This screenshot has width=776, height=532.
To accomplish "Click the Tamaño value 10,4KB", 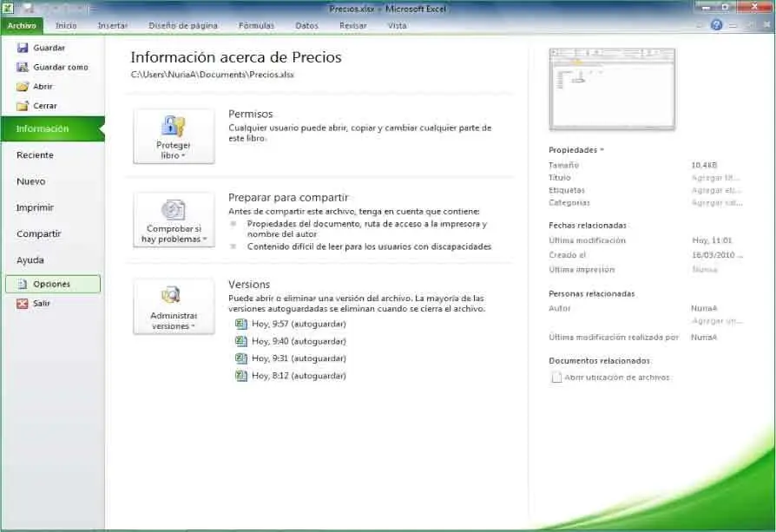I will coord(704,165).
